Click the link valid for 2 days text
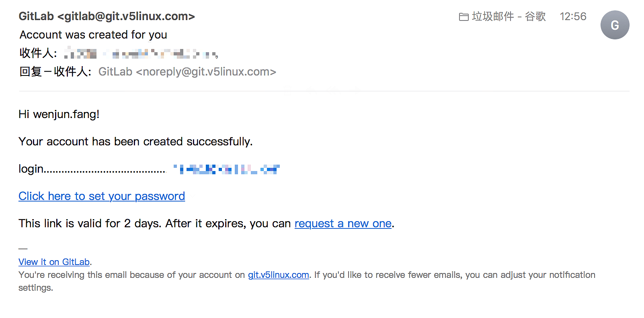The image size is (644, 318). pyautogui.click(x=154, y=224)
